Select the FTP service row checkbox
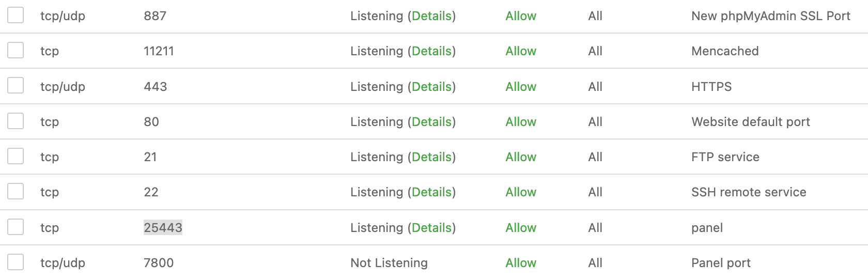 [16, 157]
